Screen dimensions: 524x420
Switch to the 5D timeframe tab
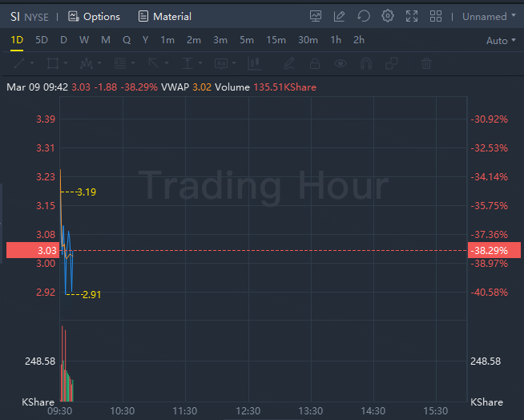[42, 40]
